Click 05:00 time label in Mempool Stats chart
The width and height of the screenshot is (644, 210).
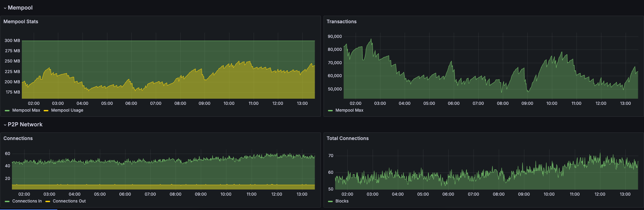(107, 103)
